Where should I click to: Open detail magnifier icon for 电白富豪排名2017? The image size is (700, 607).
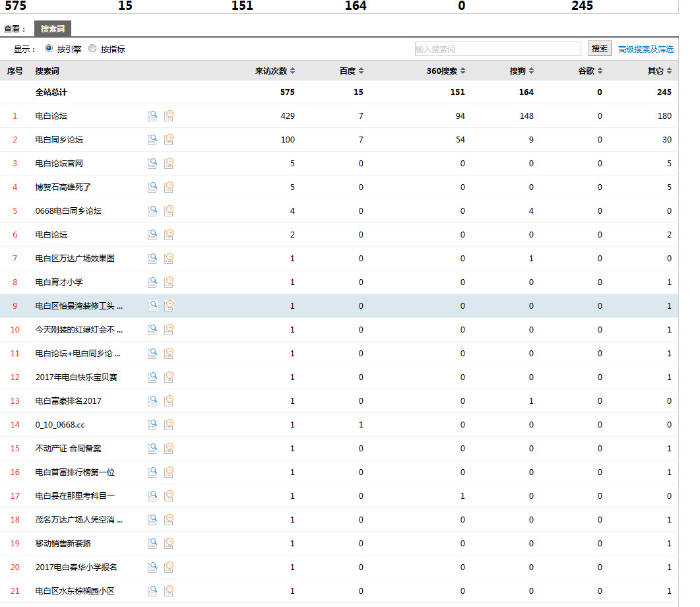point(152,401)
